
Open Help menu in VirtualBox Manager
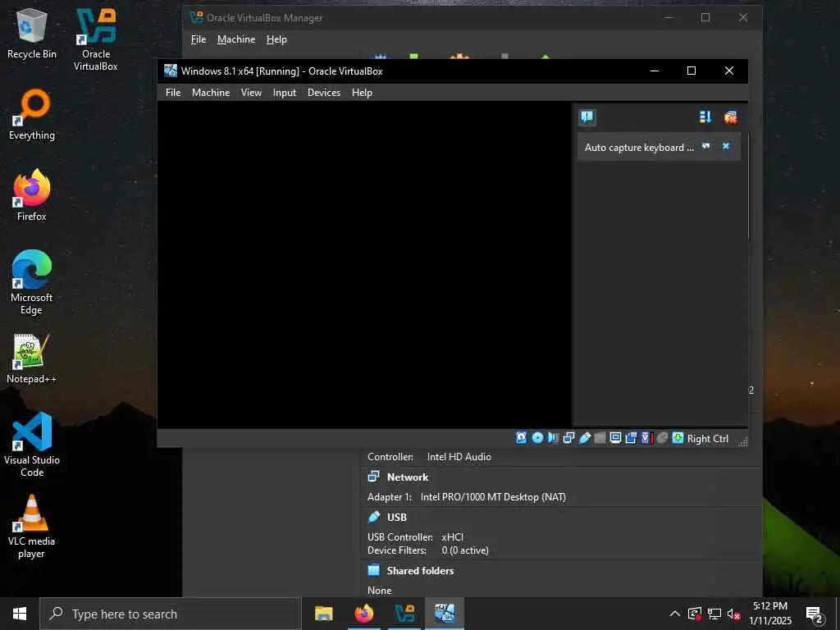coord(277,39)
